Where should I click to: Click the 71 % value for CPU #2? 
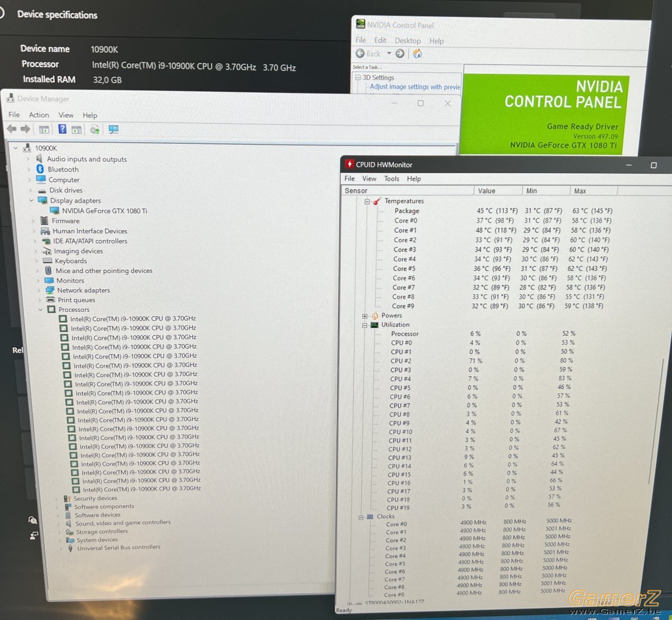(x=475, y=361)
